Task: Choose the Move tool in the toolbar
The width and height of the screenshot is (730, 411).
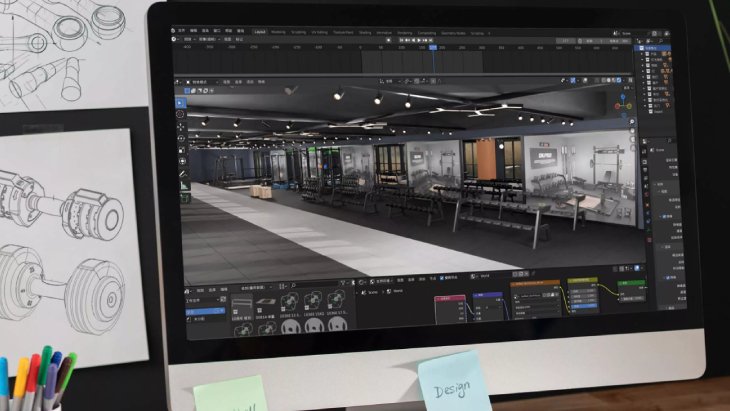Action: (x=181, y=127)
